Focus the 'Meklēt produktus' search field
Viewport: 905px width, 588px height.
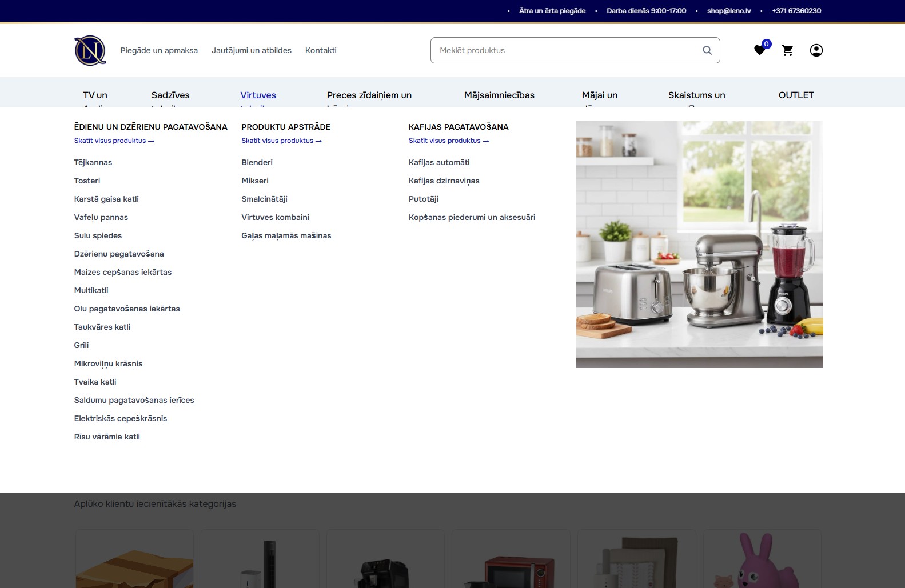coord(566,50)
